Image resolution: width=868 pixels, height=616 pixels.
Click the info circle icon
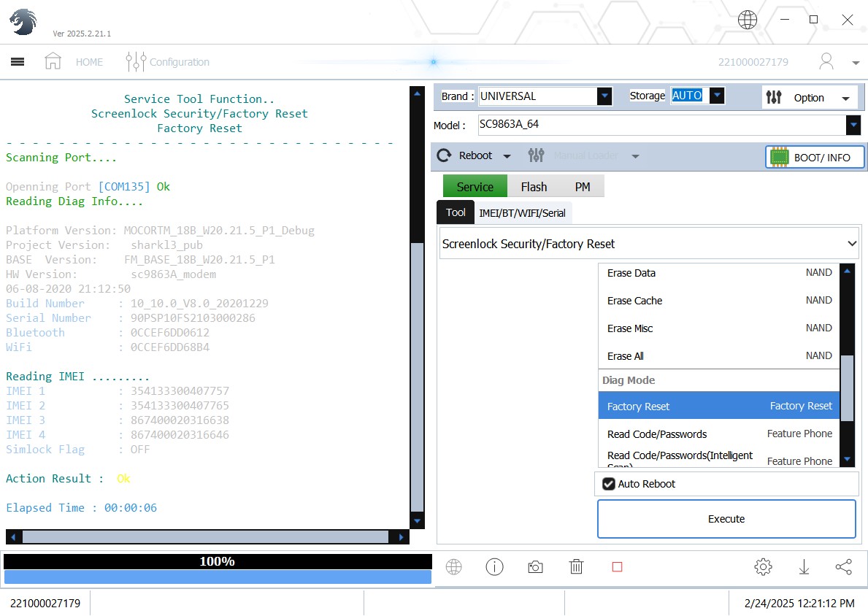point(494,567)
